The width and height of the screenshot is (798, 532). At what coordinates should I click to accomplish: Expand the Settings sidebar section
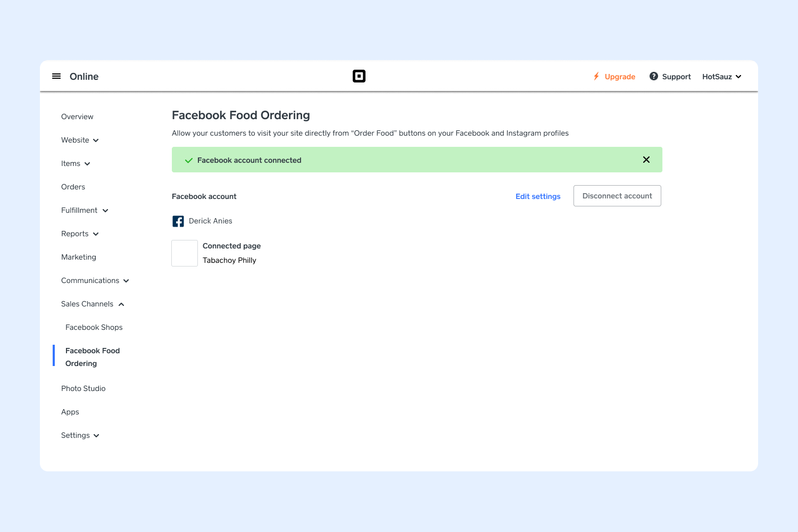[80, 436]
